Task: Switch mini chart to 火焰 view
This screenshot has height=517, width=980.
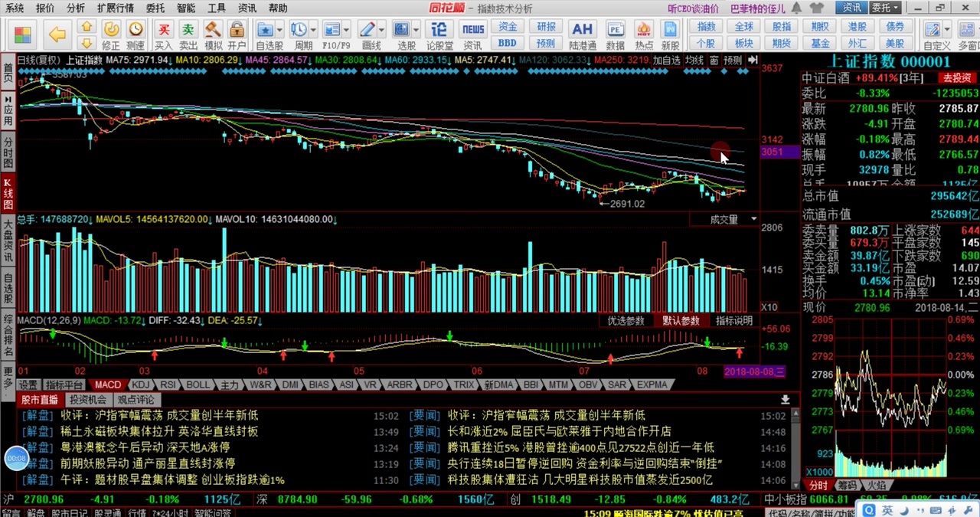Action: 876,485
